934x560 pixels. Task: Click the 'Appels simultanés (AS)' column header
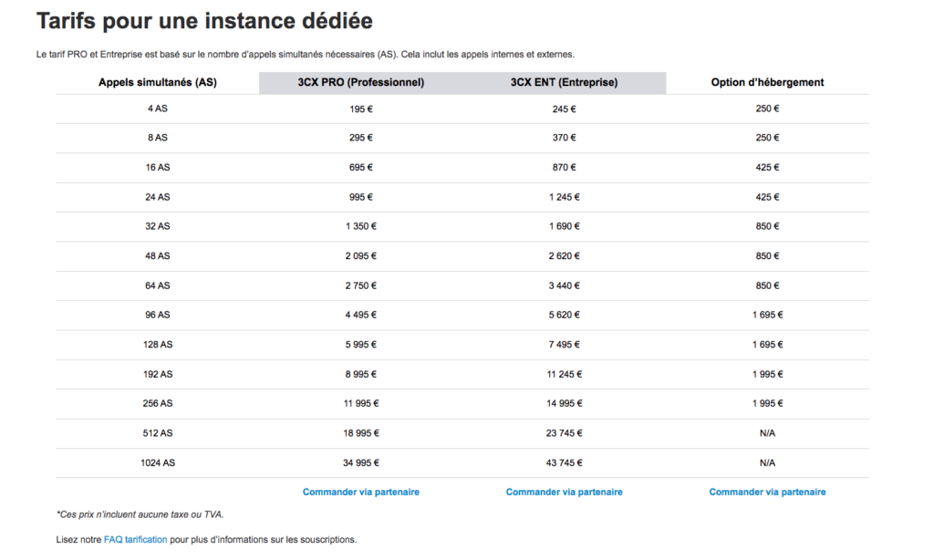157,82
